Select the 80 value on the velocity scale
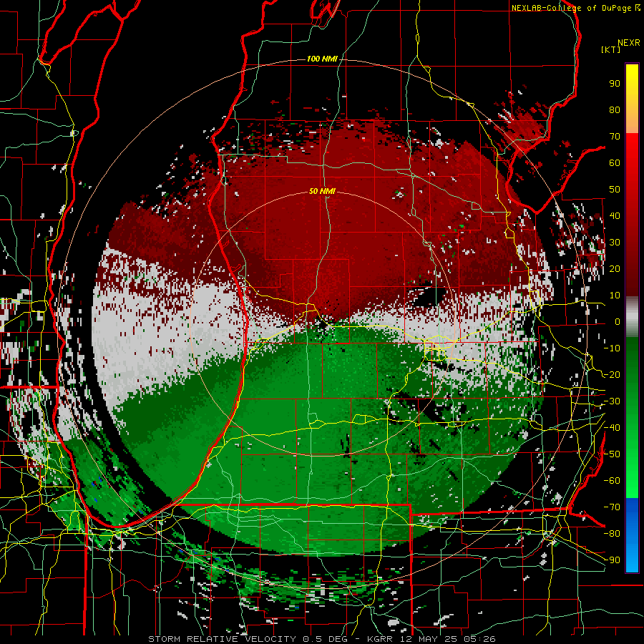The height and width of the screenshot is (644, 644). (615, 110)
